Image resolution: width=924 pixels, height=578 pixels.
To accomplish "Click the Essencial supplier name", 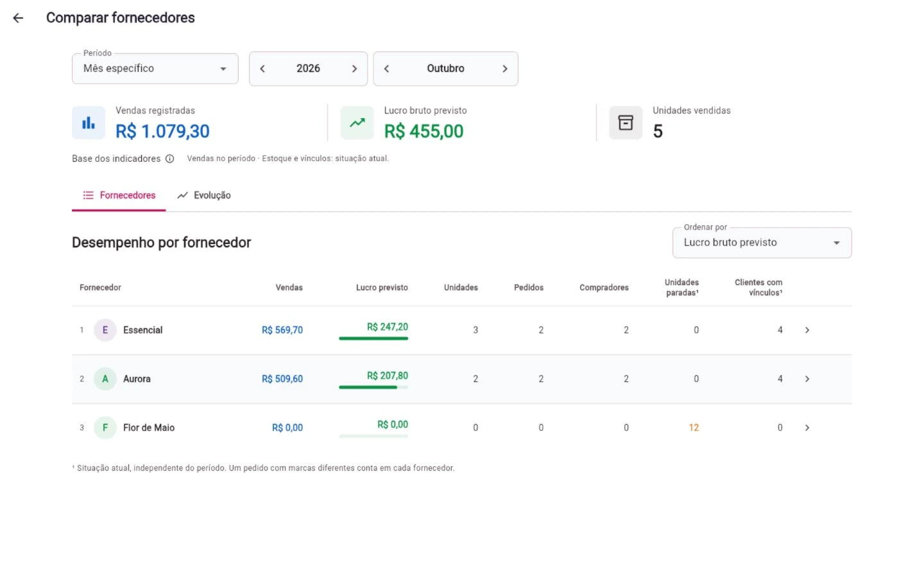I will click(x=143, y=330).
